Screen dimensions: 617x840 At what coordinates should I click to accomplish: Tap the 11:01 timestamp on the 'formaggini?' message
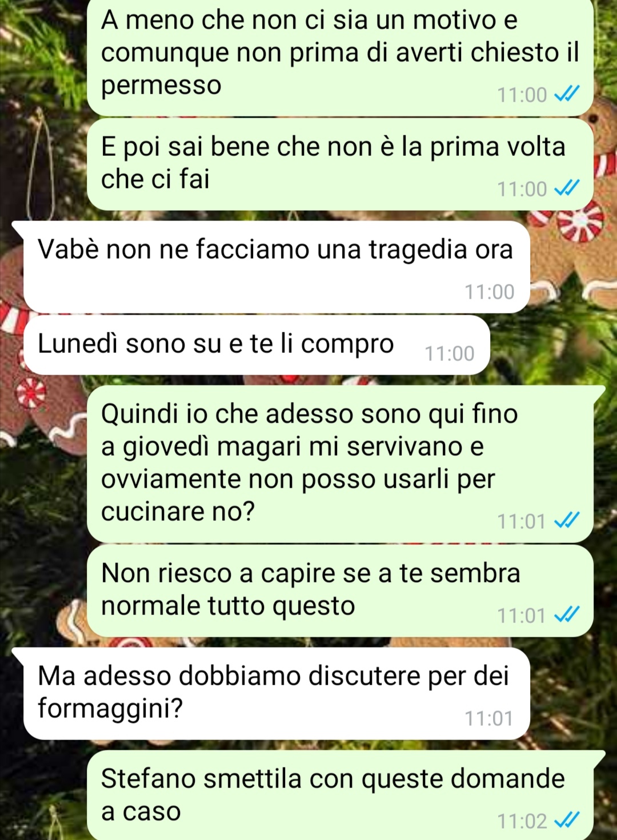pyautogui.click(x=490, y=718)
